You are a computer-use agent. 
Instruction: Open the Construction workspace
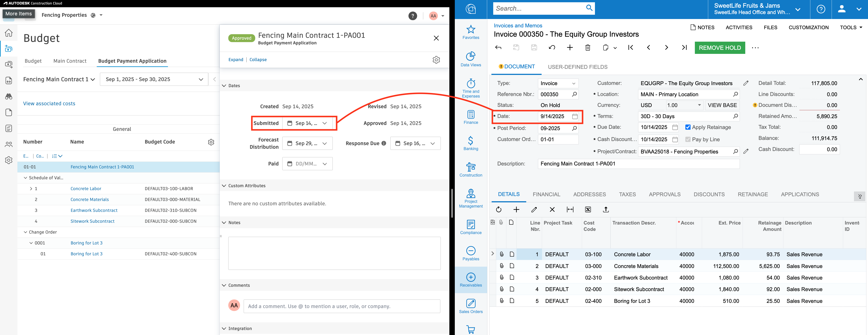(x=470, y=170)
